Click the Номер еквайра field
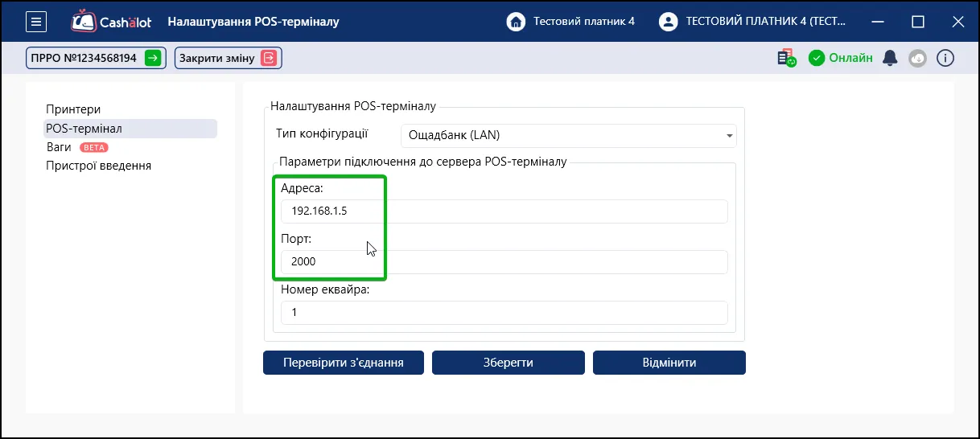The height and width of the screenshot is (439, 980). click(504, 313)
